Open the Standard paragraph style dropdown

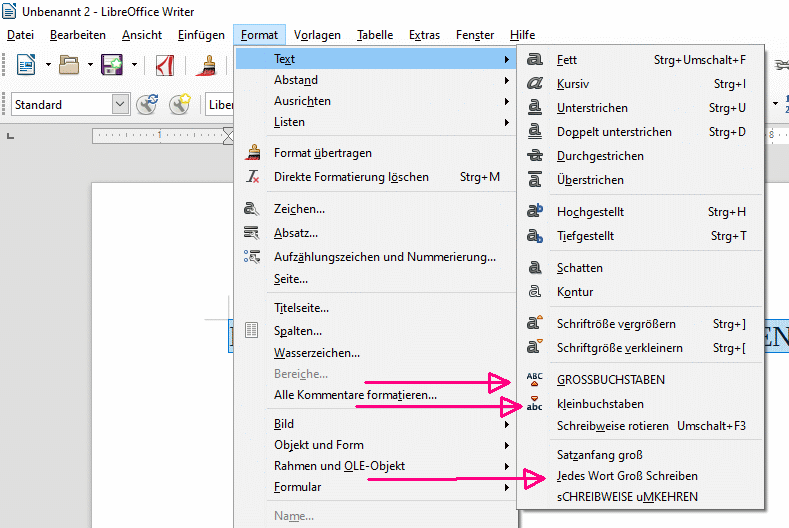[120, 104]
